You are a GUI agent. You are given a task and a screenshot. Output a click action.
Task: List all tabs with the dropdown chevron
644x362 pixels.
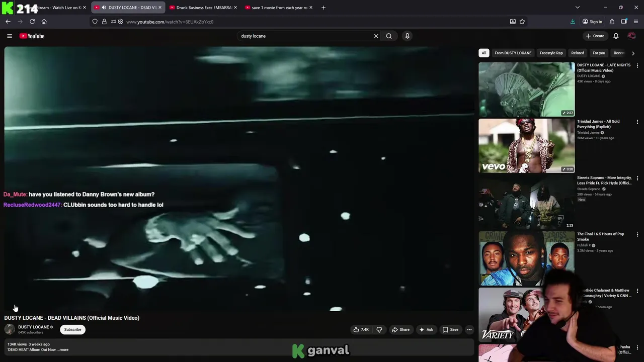[578, 8]
